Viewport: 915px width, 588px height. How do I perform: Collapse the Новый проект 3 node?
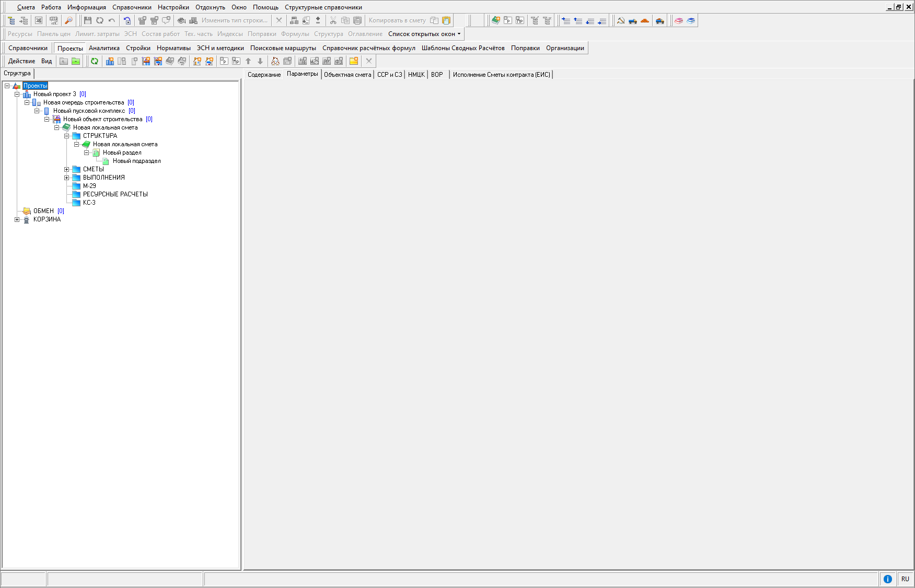coord(17,94)
